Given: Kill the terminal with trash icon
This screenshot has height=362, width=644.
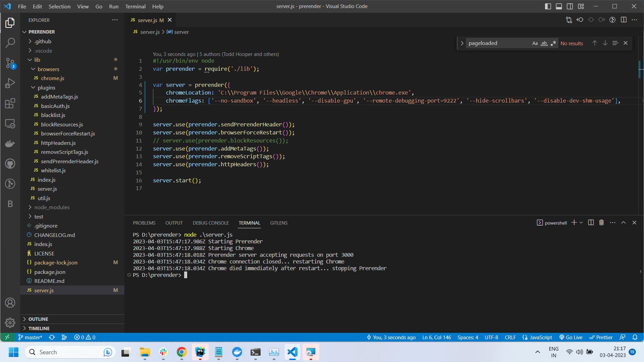Looking at the screenshot, I should coord(601,223).
